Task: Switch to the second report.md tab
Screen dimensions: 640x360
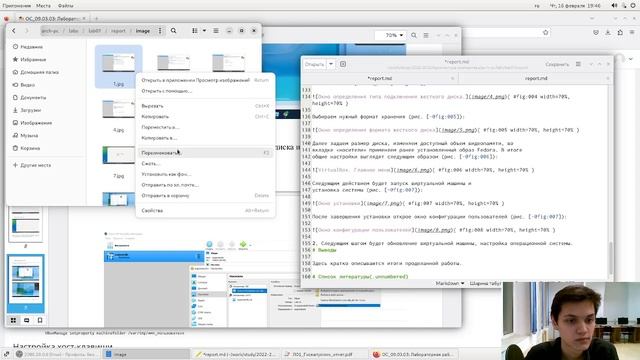Action: [536, 78]
